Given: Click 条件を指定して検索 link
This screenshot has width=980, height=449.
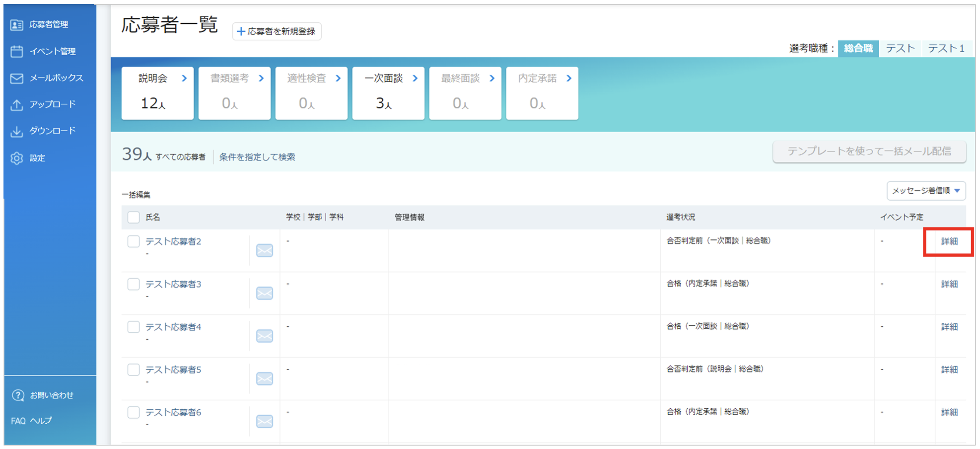Looking at the screenshot, I should coord(257,157).
